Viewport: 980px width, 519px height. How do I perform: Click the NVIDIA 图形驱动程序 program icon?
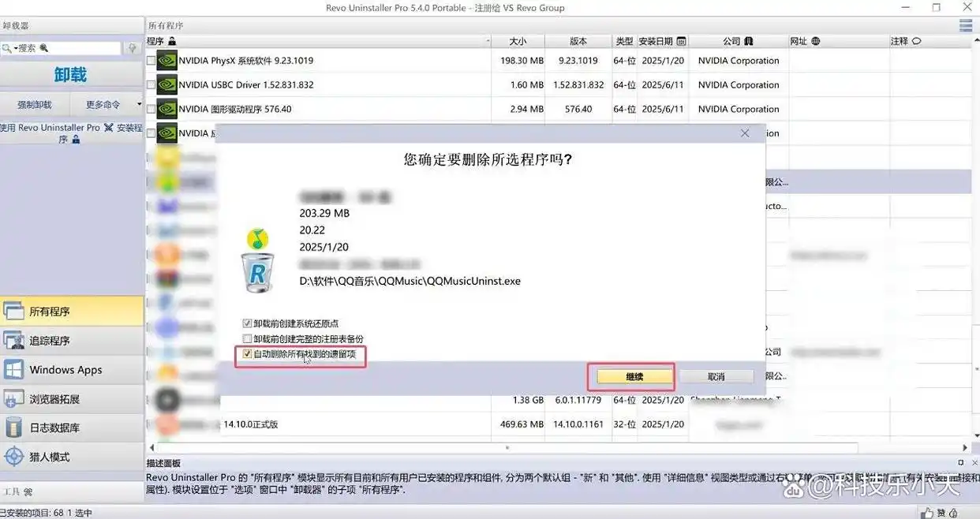click(166, 109)
